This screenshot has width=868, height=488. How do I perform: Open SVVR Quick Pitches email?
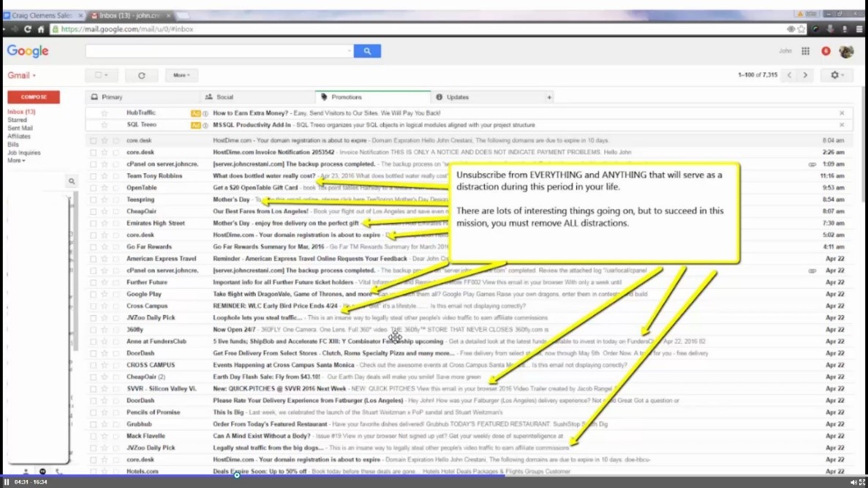(x=469, y=388)
